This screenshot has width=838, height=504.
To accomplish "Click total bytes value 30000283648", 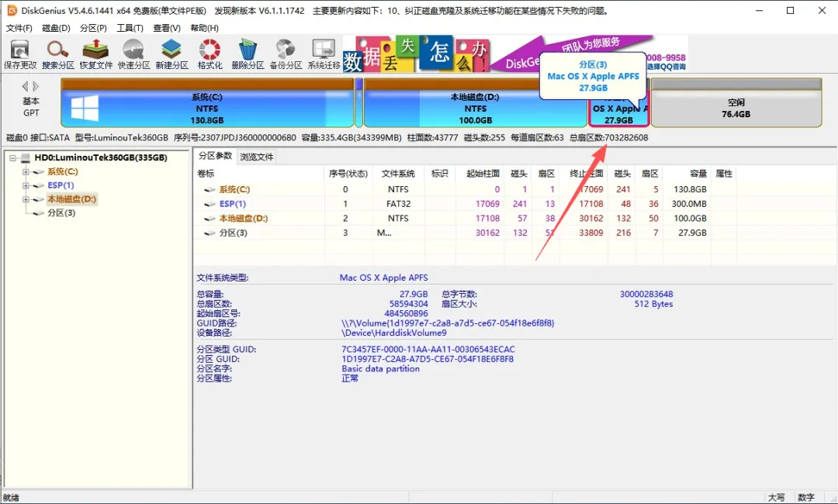I will [x=646, y=294].
